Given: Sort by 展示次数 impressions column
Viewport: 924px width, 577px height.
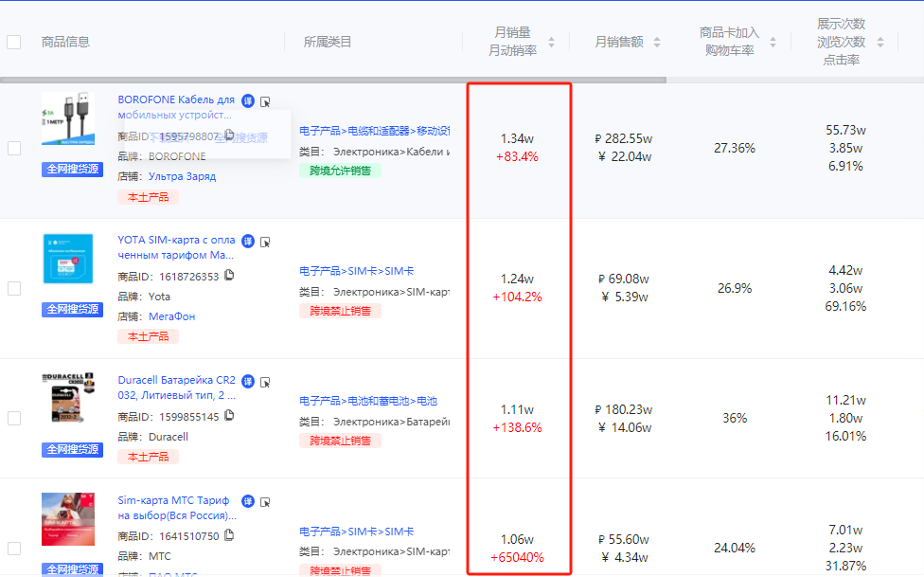Looking at the screenshot, I should coord(880,42).
